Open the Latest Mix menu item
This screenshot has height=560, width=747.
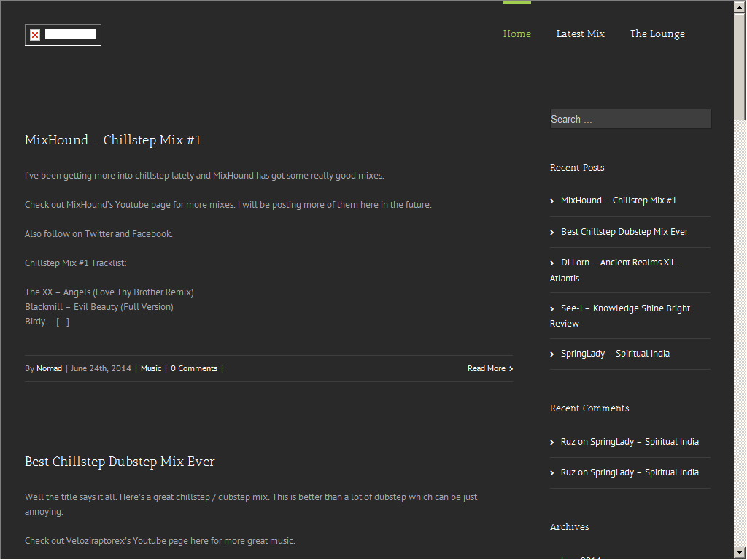point(580,34)
